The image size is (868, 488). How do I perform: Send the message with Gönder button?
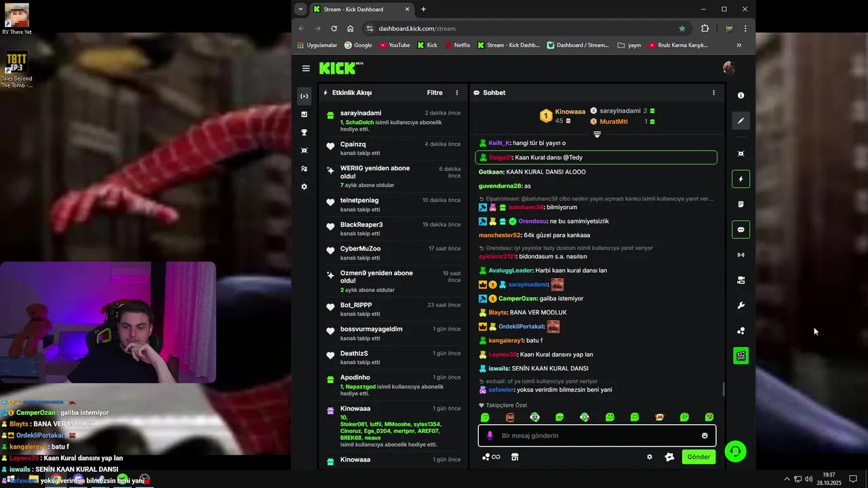pyautogui.click(x=698, y=457)
